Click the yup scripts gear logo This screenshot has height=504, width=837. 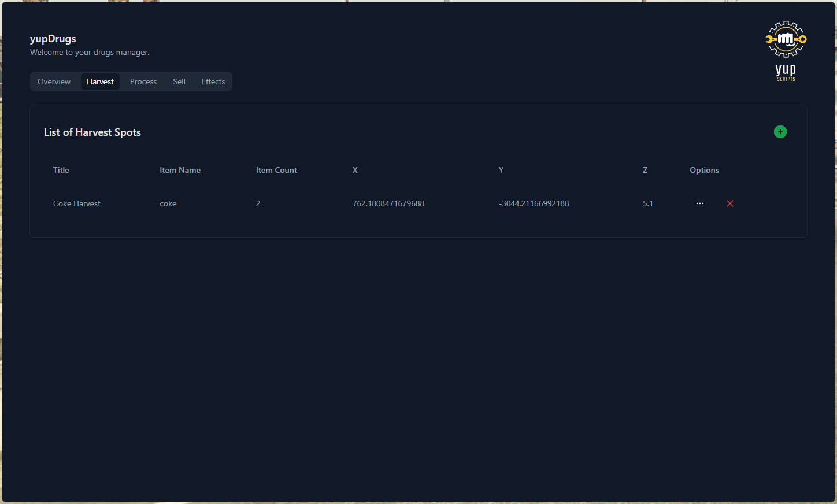pyautogui.click(x=786, y=39)
